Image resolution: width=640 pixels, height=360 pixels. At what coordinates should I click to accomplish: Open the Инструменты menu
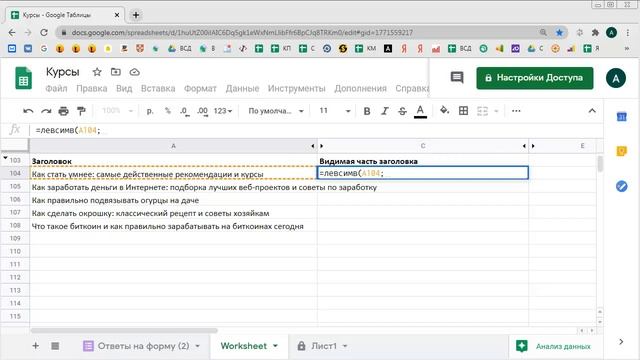(297, 89)
